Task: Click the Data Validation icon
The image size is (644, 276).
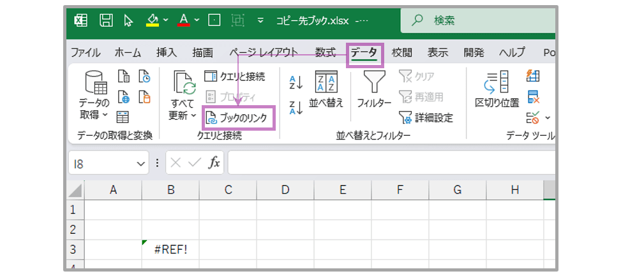Action: [x=533, y=118]
